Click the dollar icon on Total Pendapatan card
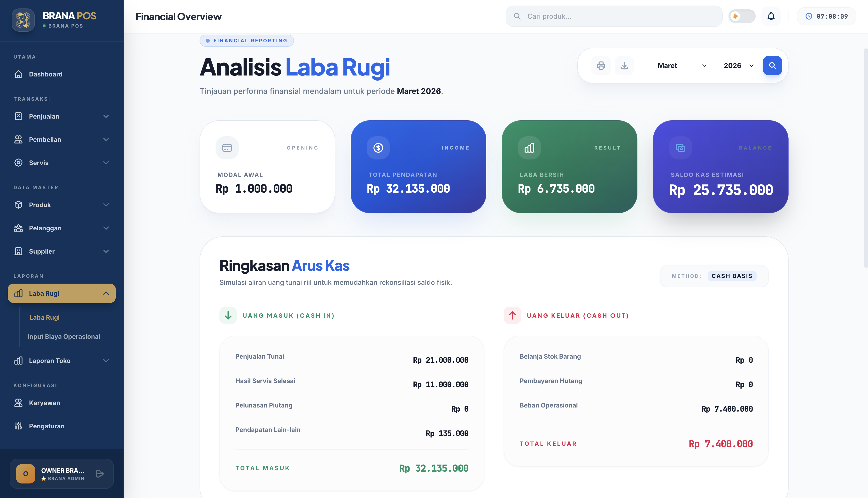 pos(378,148)
